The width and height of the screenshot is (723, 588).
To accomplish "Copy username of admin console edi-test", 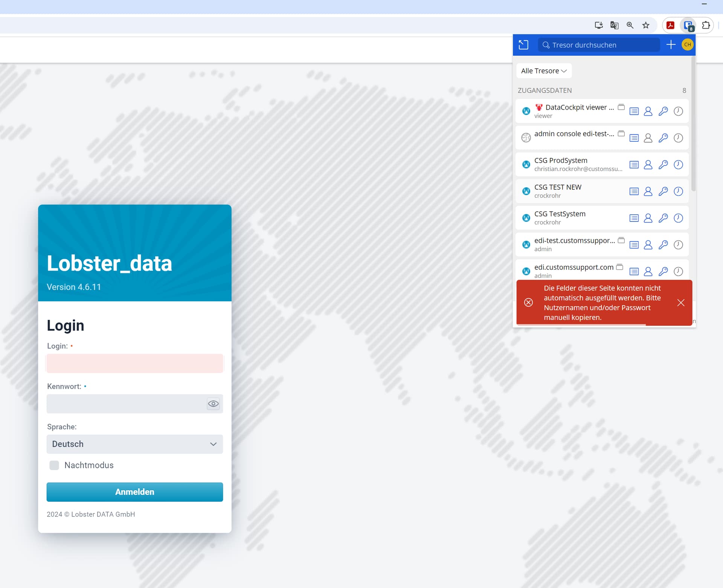I will click(x=648, y=138).
